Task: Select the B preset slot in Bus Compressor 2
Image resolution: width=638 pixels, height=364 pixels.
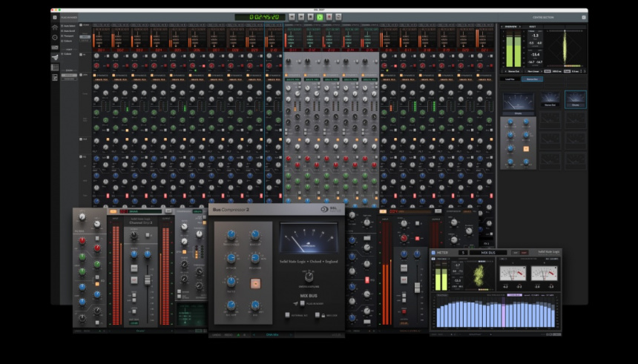Action: (245, 335)
